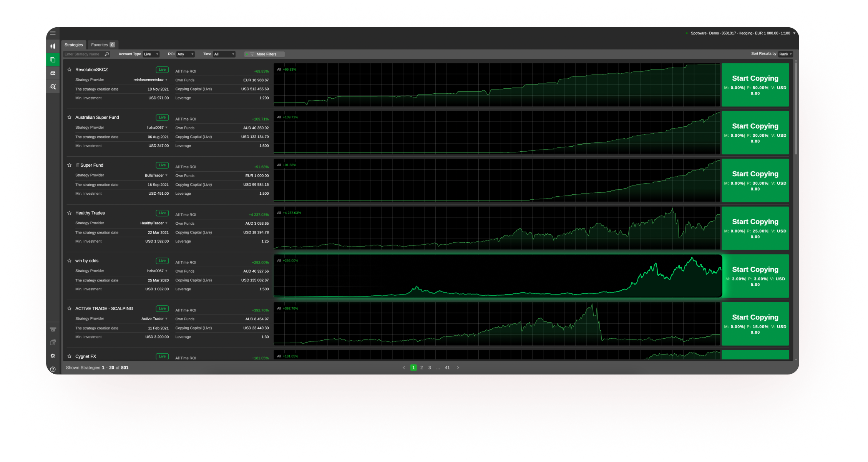Image resolution: width=868 pixels, height=462 pixels.
Task: Click the filter icon beside More Filters
Action: coord(252,54)
